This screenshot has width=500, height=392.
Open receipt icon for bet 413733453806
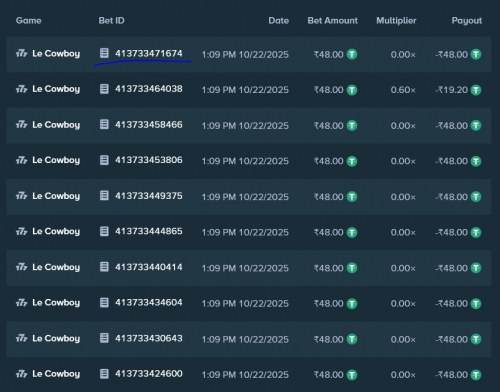tap(104, 160)
